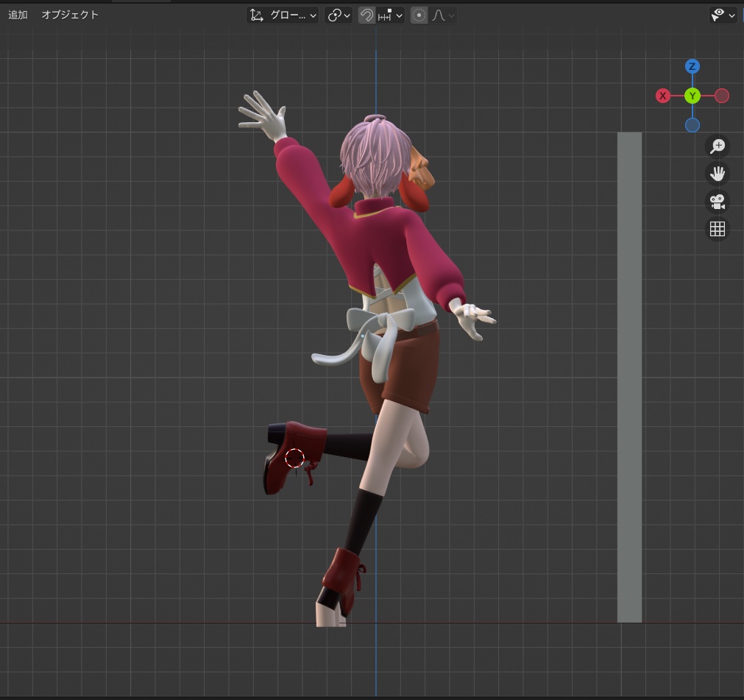
Task: Open the transform orientation グロー... dropdown
Action: click(x=283, y=15)
